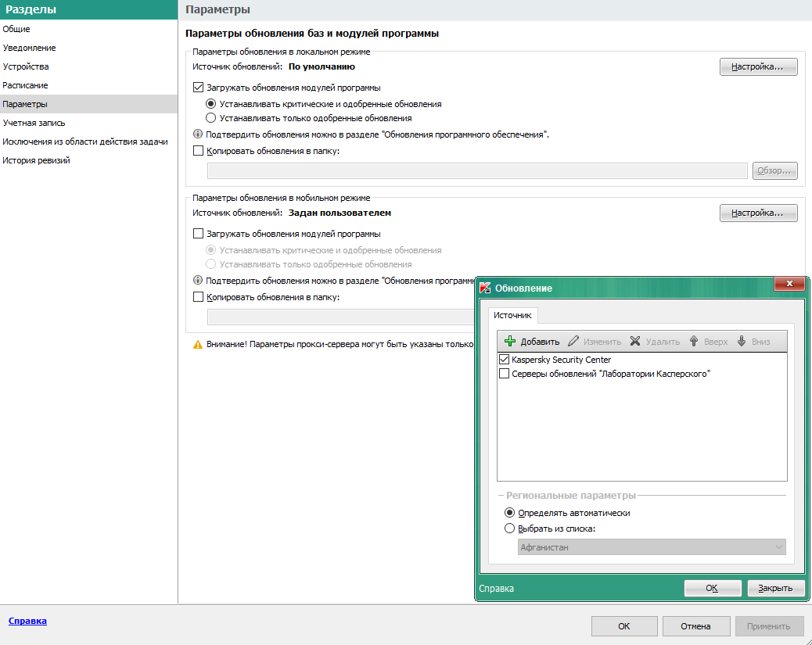Click the Kaspersky logo icon in dialog title
The height and width of the screenshot is (645, 812).
(x=485, y=288)
